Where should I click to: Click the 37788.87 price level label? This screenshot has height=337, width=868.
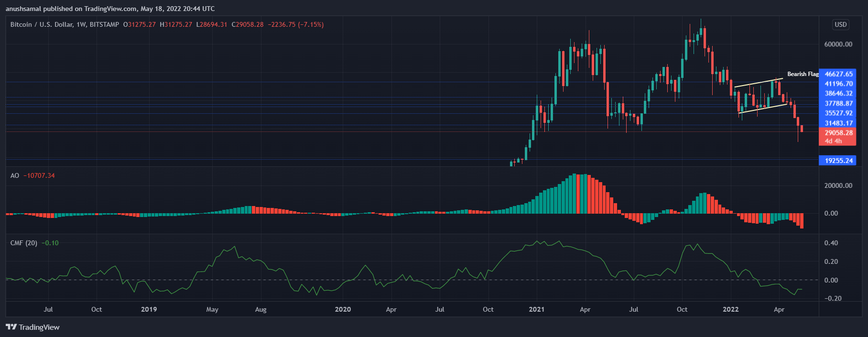[838, 103]
